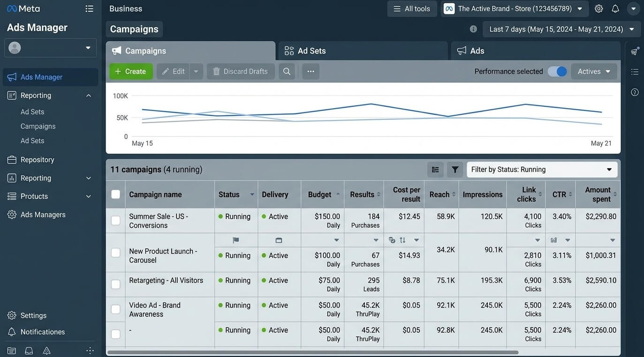Image resolution: width=644 pixels, height=357 pixels.
Task: Collapse the first Reporting section chevron
Action: 88,96
